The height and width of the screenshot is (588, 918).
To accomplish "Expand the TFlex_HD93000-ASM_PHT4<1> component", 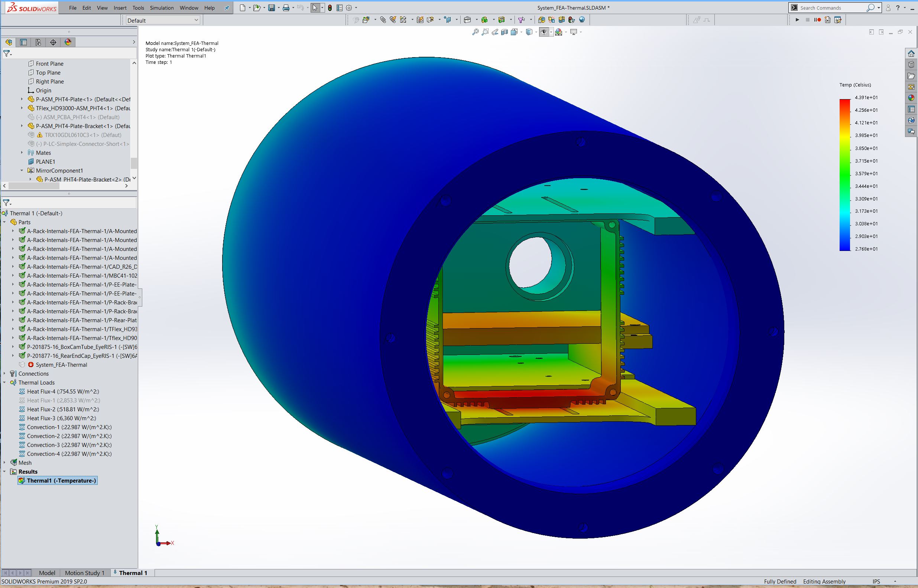I will 22,108.
